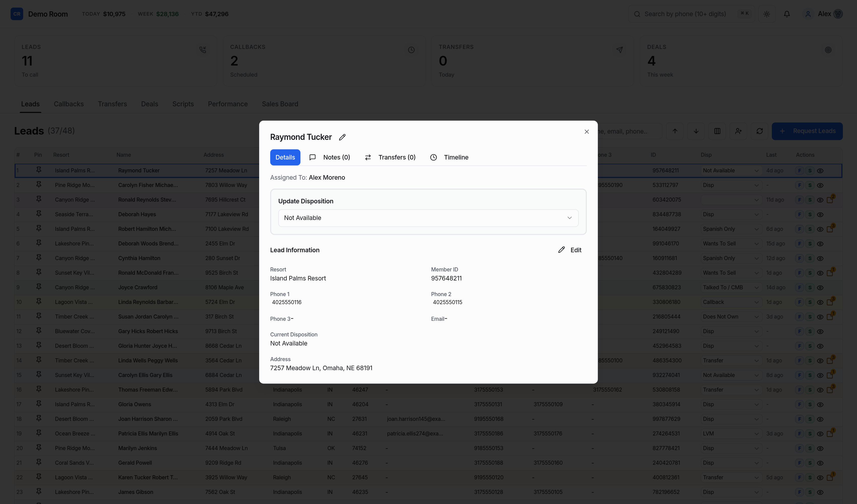Select the Details tab
The width and height of the screenshot is (857, 504).
click(x=285, y=157)
